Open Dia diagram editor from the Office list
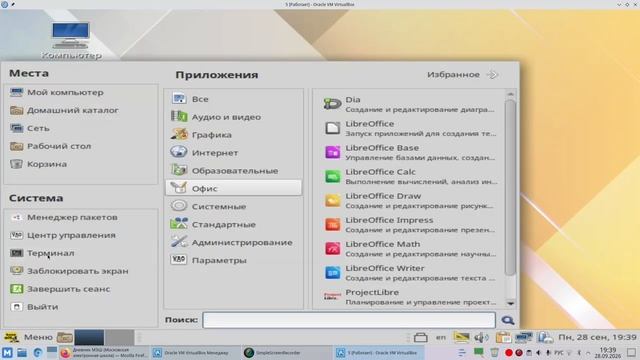 pyautogui.click(x=410, y=104)
